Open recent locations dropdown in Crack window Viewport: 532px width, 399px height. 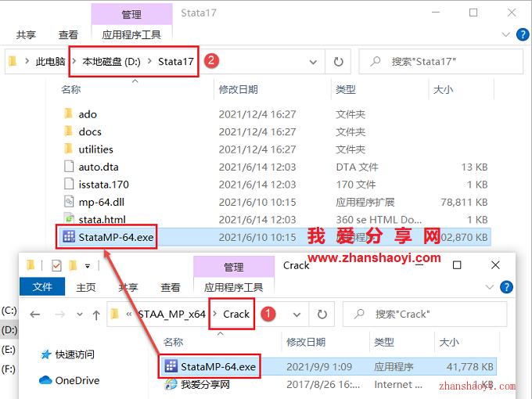(x=79, y=315)
